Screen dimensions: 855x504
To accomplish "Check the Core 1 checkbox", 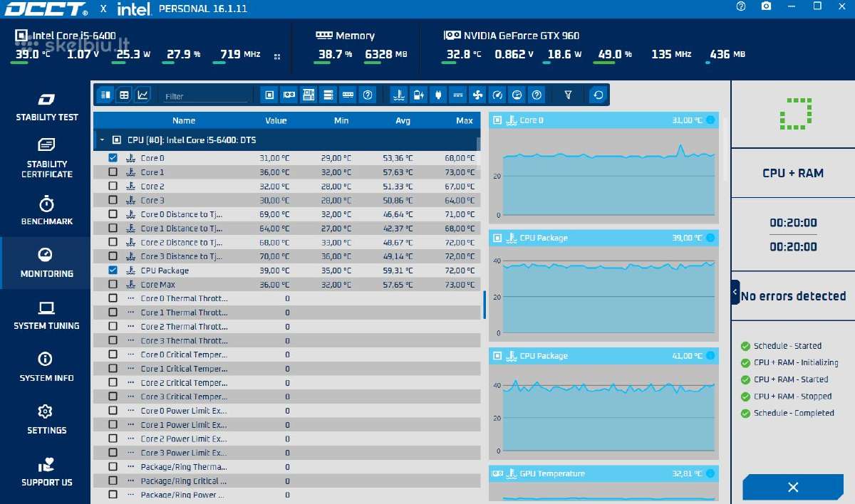I will [113, 172].
